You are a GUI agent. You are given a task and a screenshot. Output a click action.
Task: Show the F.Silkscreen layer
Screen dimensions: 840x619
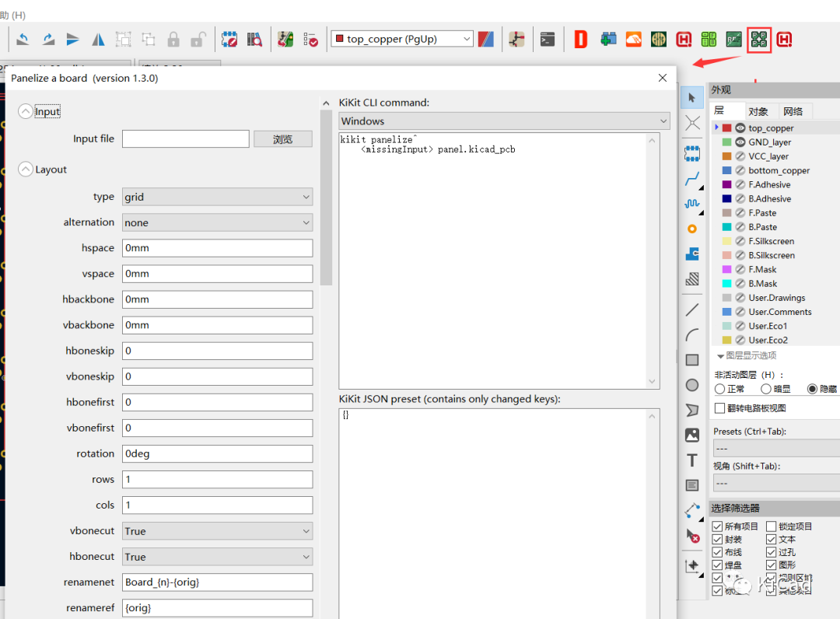coord(740,241)
